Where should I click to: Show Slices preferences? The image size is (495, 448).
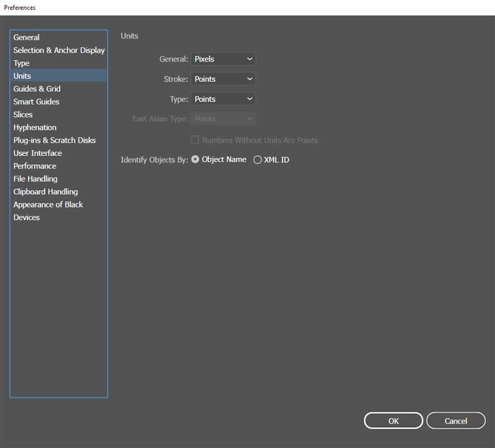click(x=23, y=114)
